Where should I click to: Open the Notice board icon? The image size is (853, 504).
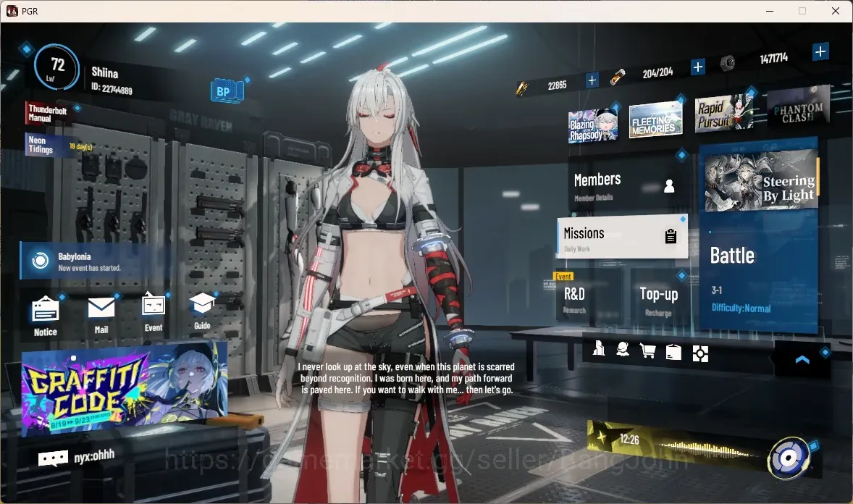46,310
